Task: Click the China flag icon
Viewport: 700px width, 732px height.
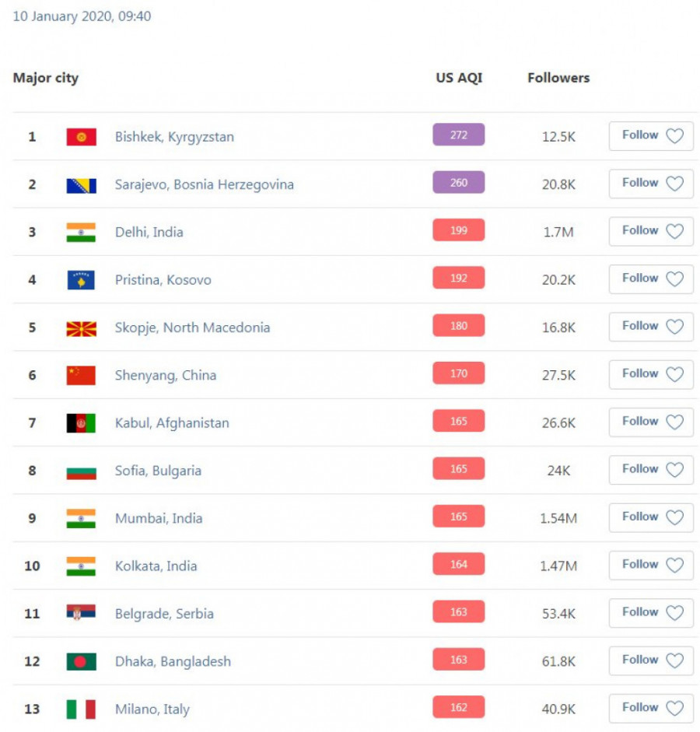Action: [x=81, y=376]
